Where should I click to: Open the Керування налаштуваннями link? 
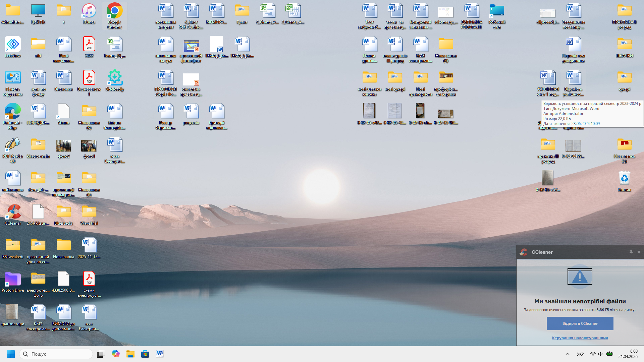tap(580, 338)
